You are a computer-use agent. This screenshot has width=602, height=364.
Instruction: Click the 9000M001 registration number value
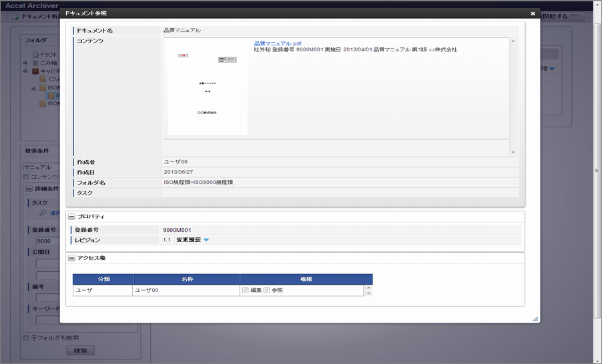click(177, 230)
